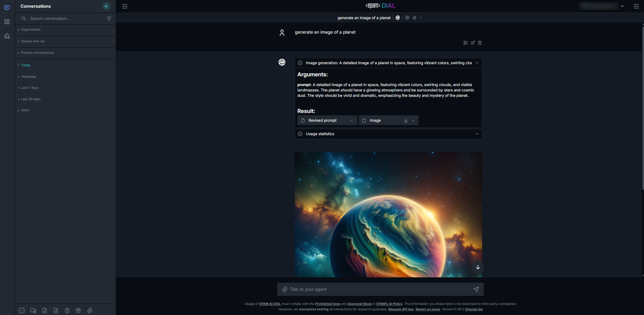
Task: Toggle the right side panel
Action: pos(636,6)
